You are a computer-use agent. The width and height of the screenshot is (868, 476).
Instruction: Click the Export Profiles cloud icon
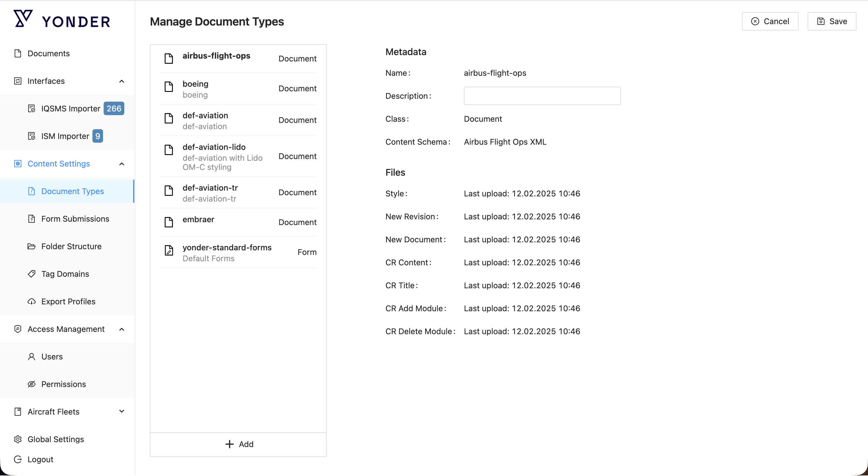pos(31,301)
